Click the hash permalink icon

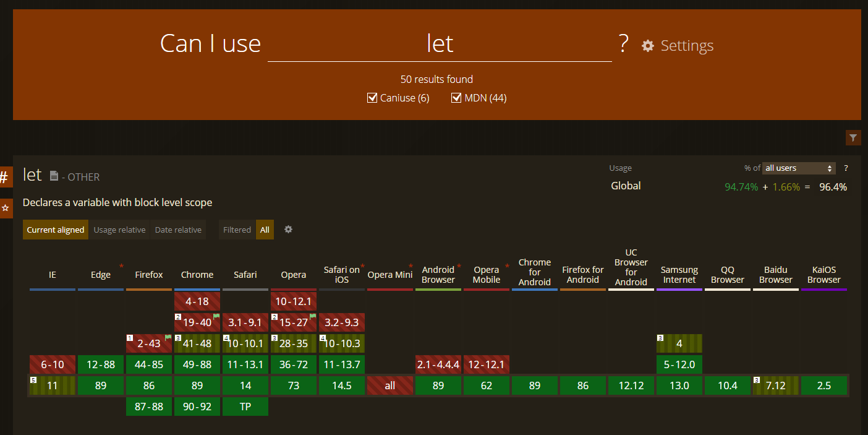[x=4, y=178]
